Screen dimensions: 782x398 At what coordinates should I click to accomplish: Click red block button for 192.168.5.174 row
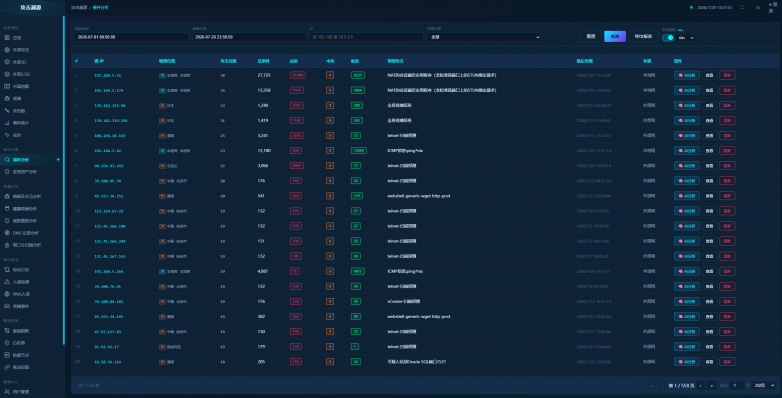pyautogui.click(x=727, y=90)
